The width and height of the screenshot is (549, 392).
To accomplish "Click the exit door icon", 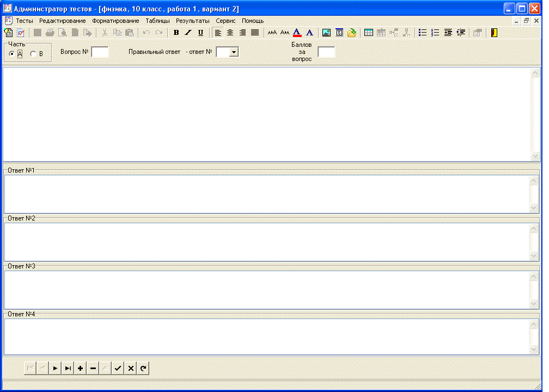I will click(x=494, y=33).
